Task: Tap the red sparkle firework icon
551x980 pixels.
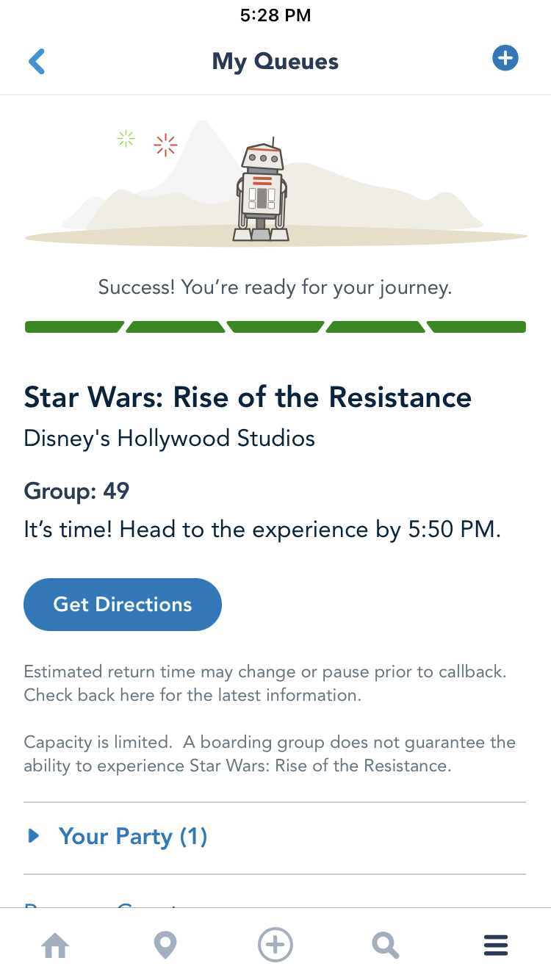Action: tap(166, 145)
